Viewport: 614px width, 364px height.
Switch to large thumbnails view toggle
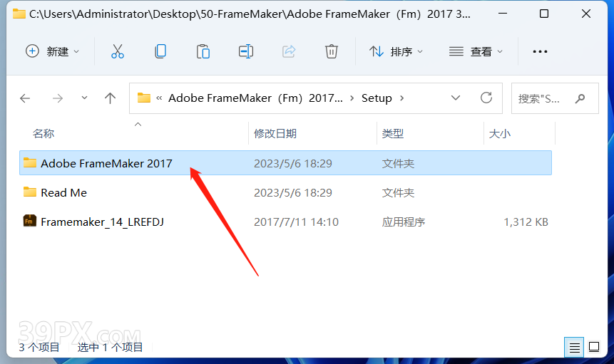coord(594,347)
